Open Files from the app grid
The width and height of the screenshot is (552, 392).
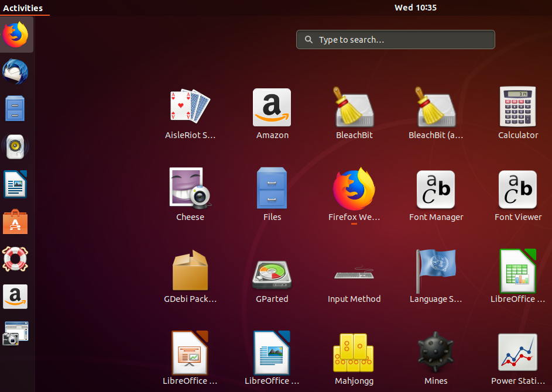click(272, 195)
